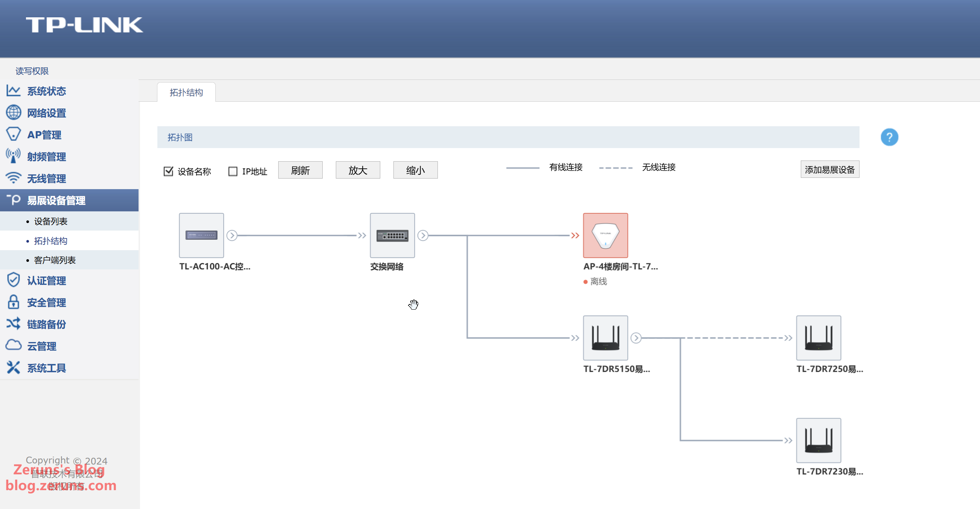Click the TL-7DR7250易... label

coord(830,369)
